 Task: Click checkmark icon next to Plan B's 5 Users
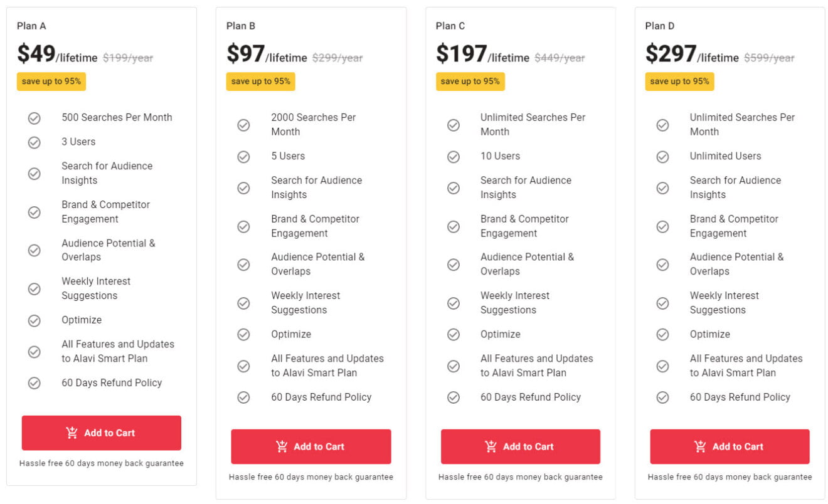pyautogui.click(x=243, y=157)
